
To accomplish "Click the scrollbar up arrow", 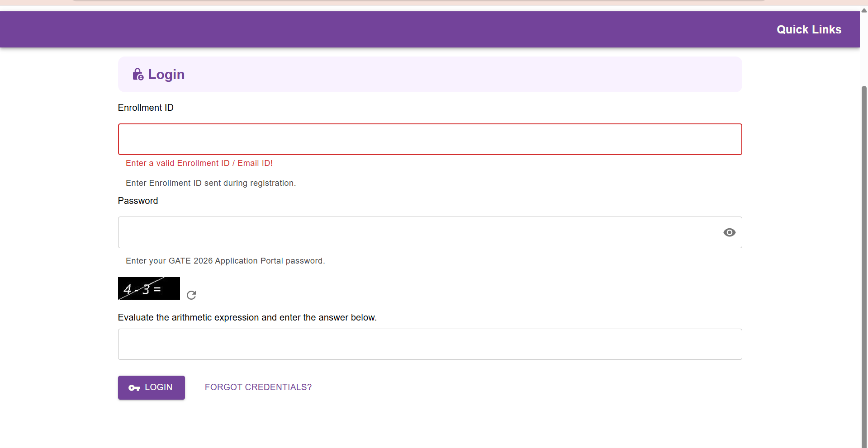I will coord(864,10).
